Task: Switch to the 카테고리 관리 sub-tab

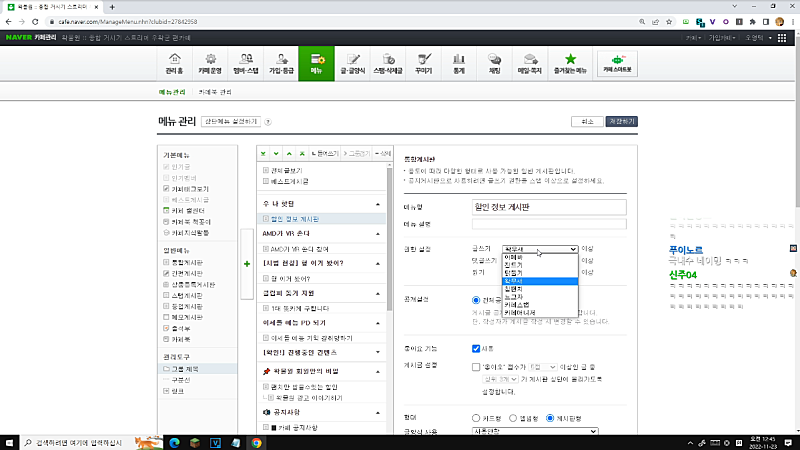Action: click(215, 92)
